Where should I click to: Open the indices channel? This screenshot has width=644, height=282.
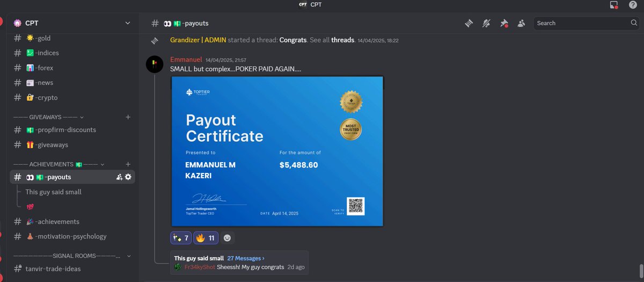coord(72,53)
